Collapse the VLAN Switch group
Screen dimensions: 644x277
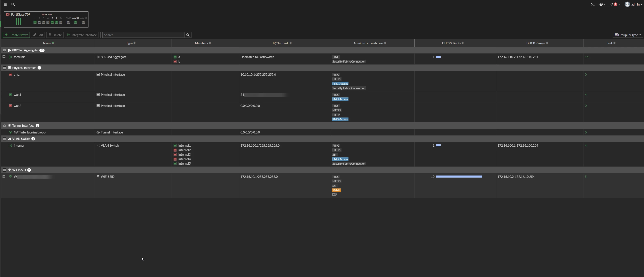coord(4,139)
